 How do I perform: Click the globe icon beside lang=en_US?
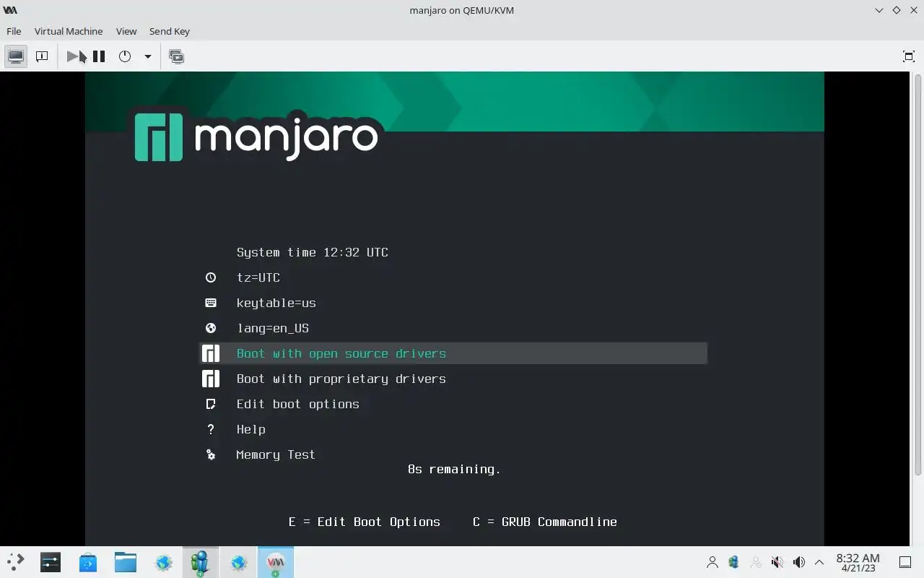[211, 328]
